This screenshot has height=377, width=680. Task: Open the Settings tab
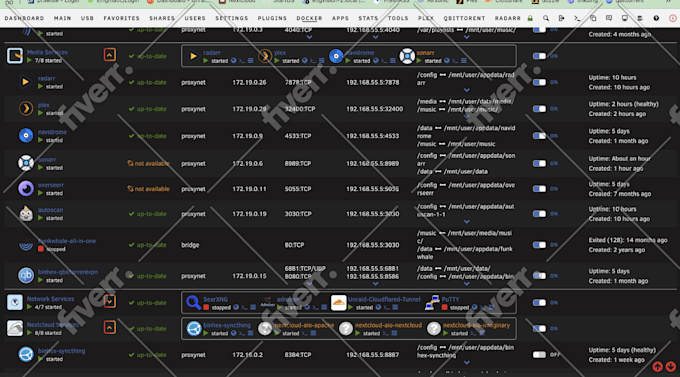tap(232, 18)
